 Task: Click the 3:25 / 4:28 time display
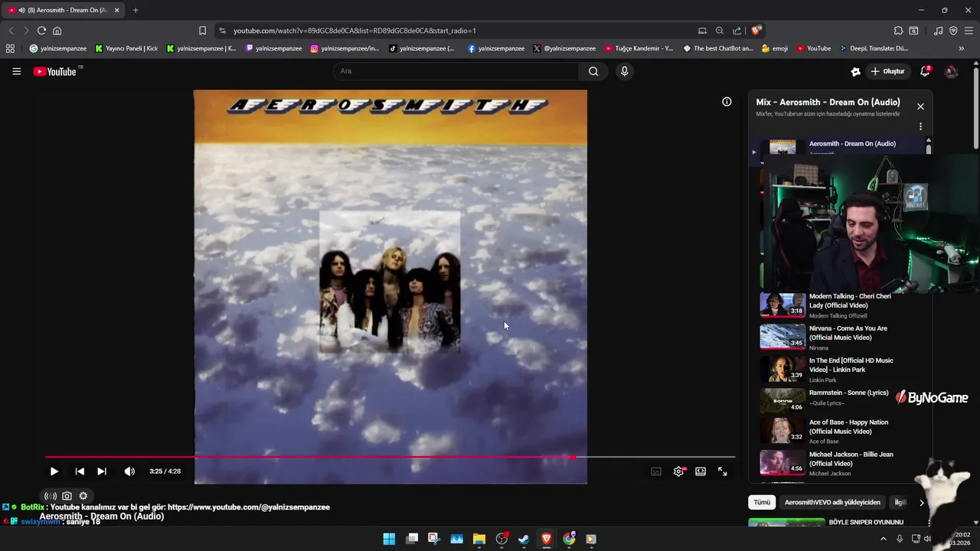pos(165,471)
